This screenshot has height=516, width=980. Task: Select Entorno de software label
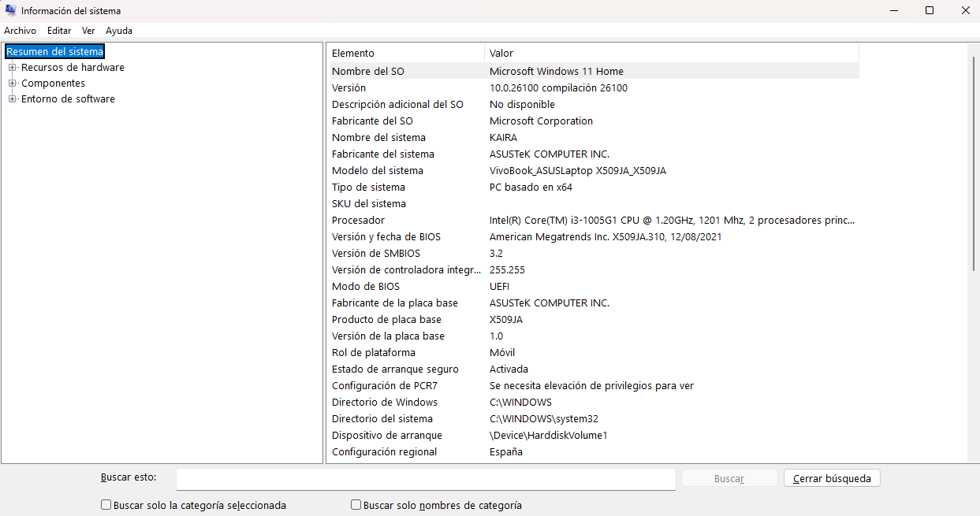click(68, 99)
